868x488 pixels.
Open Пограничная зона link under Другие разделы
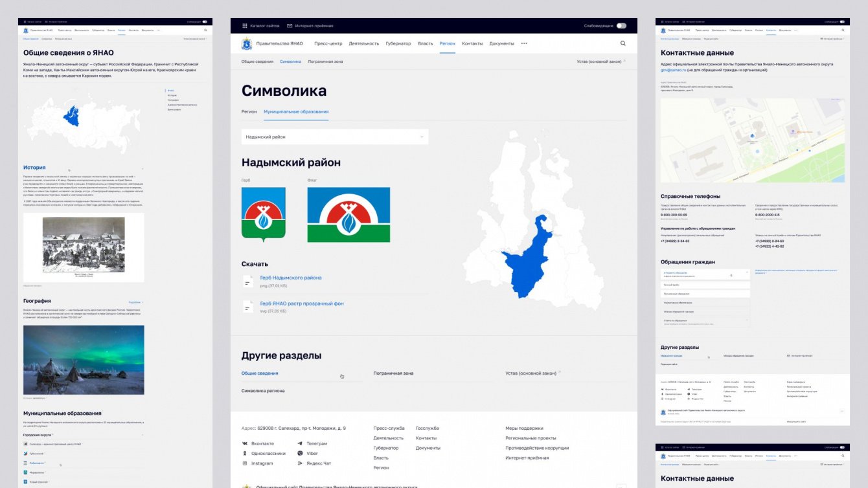(393, 373)
